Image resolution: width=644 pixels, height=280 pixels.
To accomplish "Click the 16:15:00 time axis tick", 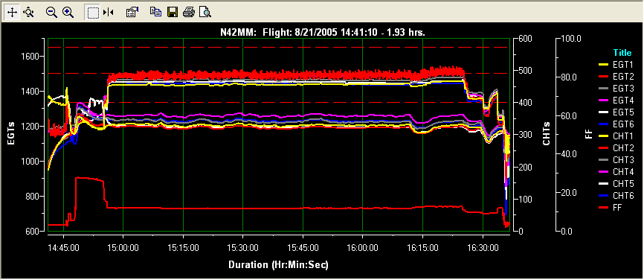I will [x=422, y=249].
